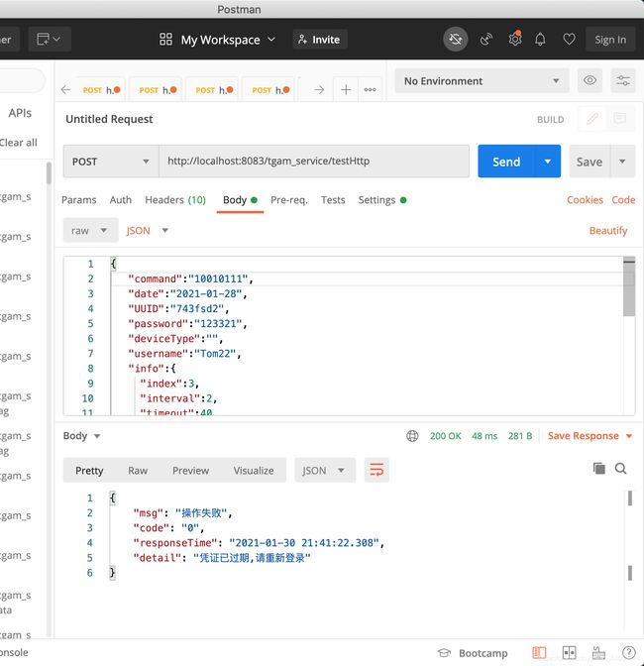Open the request JSON format dropdown
This screenshot has height=666, width=644.
148,230
